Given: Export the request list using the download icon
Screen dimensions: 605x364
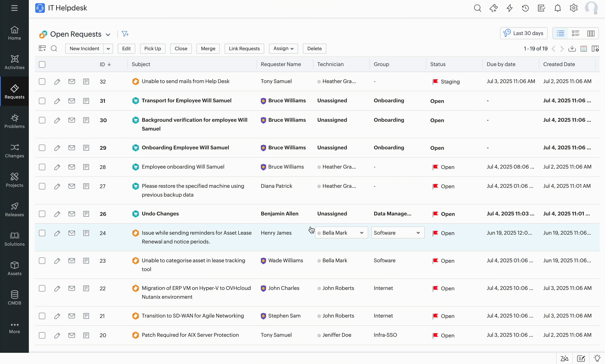Looking at the screenshot, I should (572, 49).
